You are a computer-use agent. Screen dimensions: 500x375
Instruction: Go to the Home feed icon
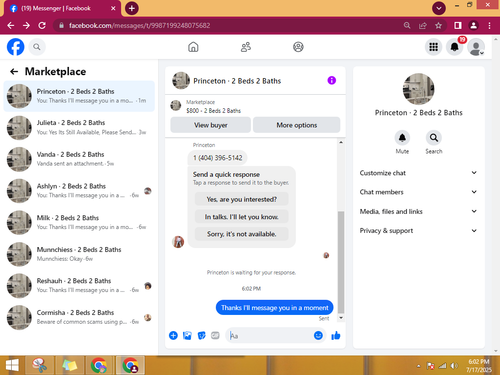[x=193, y=47]
